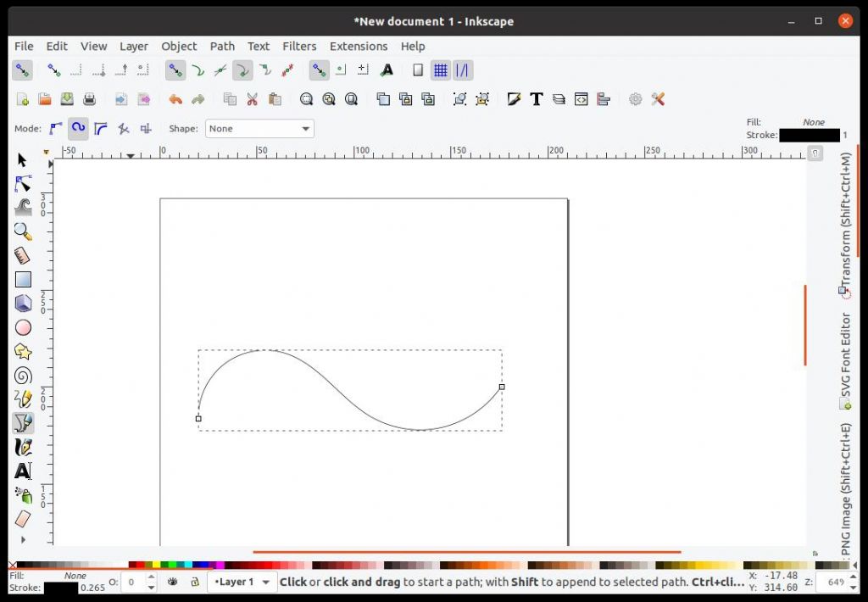
Task: Click the Cut scissors icon
Action: click(253, 99)
